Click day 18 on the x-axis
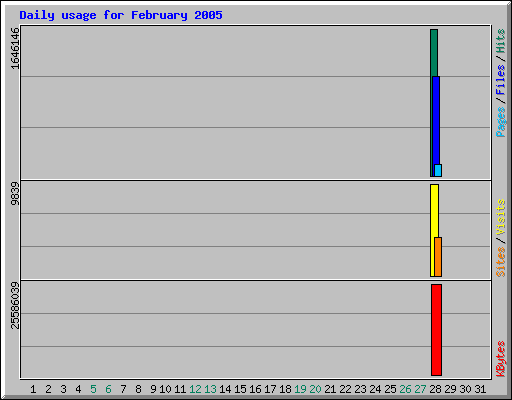512x400 pixels. (285, 389)
